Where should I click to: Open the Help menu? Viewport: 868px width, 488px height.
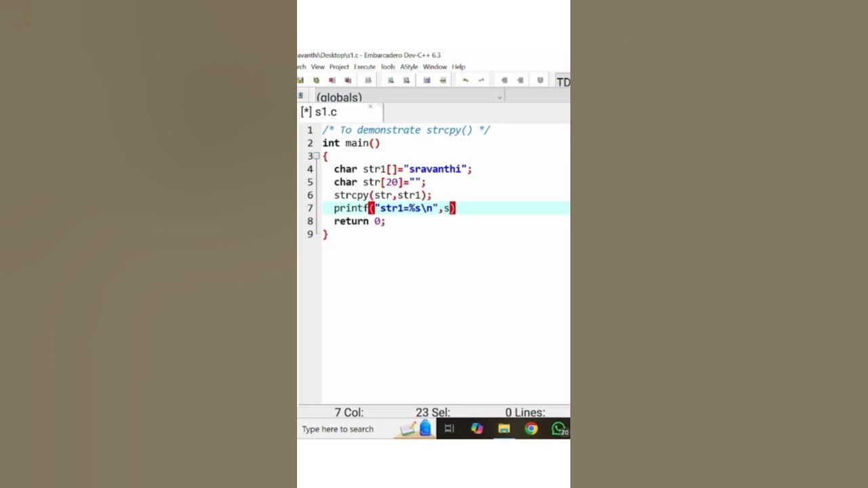pyautogui.click(x=458, y=67)
